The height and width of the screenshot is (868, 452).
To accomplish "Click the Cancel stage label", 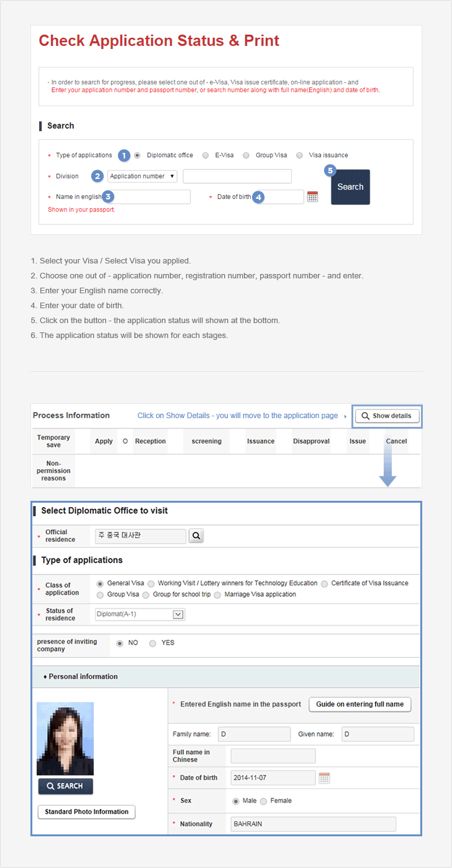I will (x=396, y=441).
